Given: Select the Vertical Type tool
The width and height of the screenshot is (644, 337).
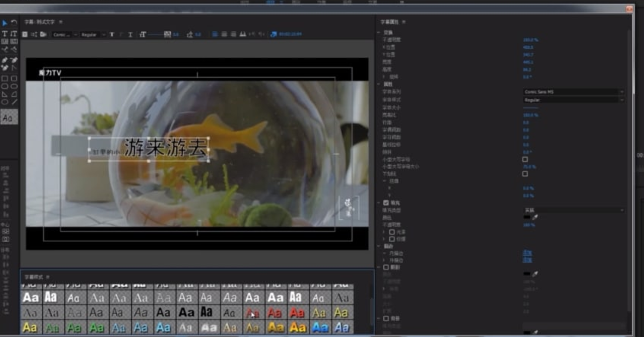Looking at the screenshot, I should (x=14, y=33).
